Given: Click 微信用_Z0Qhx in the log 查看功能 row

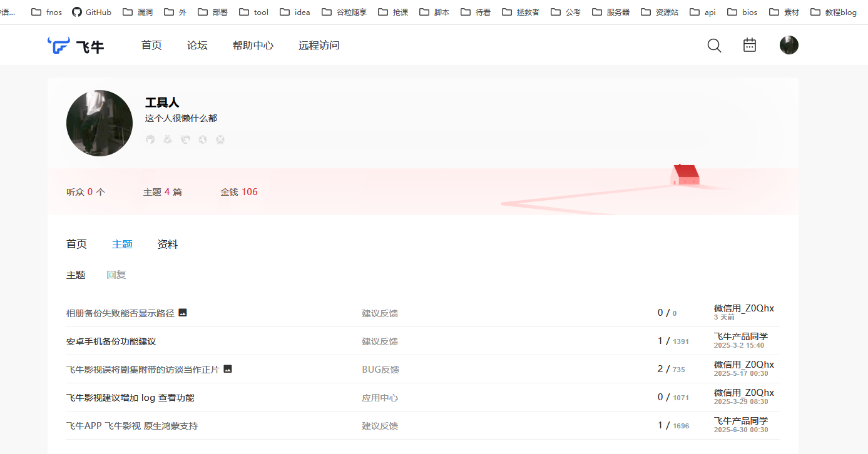Looking at the screenshot, I should 744,393.
